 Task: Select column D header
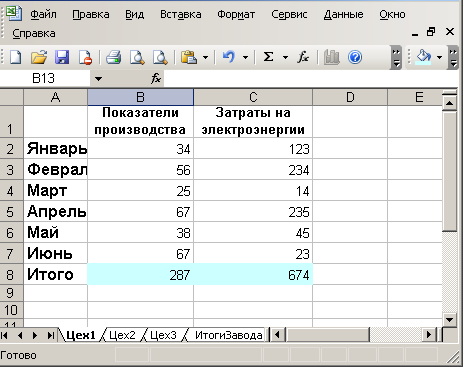point(350,97)
